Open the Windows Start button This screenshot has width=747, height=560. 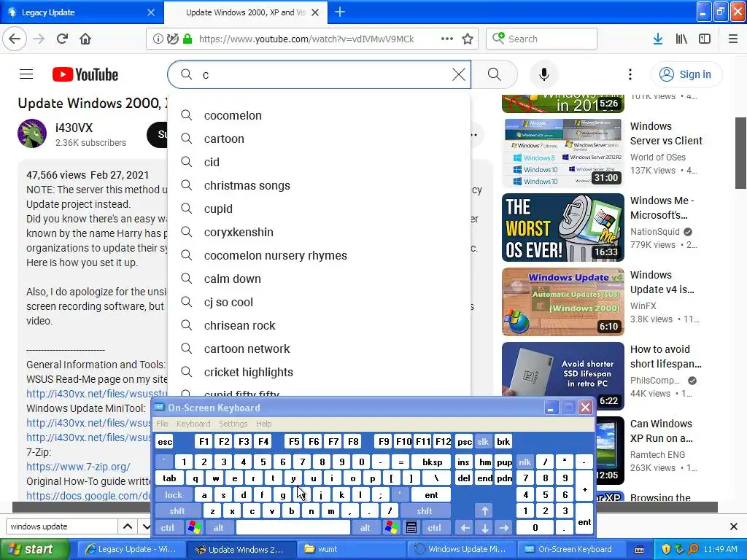tap(34, 549)
